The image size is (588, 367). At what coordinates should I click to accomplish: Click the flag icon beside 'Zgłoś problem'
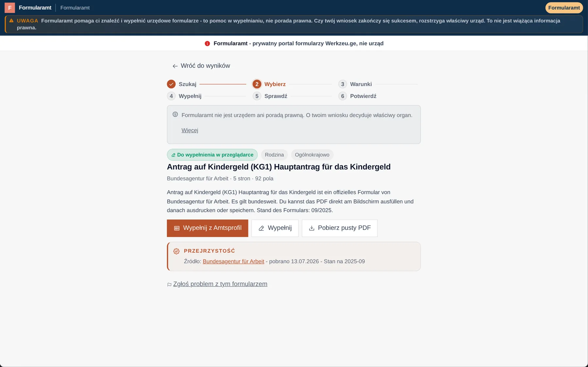(x=169, y=285)
